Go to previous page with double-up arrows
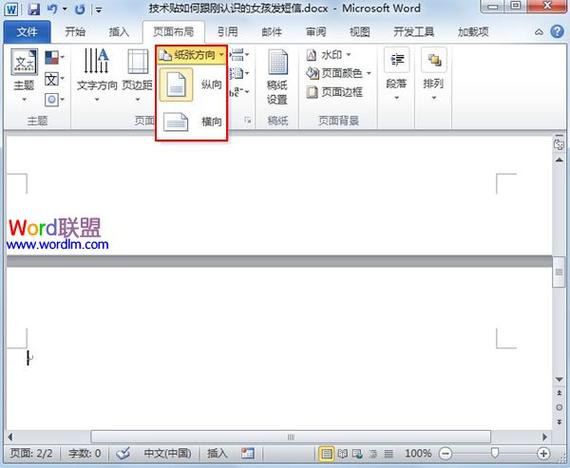This screenshot has width=570, height=468. pos(559,393)
